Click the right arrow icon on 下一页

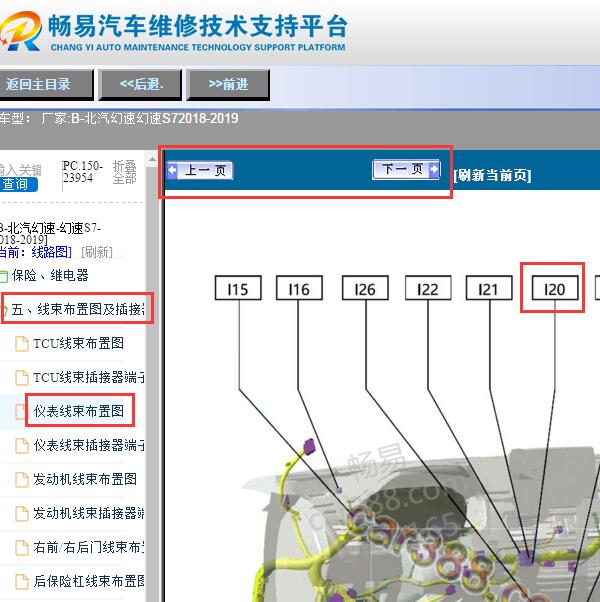point(434,169)
